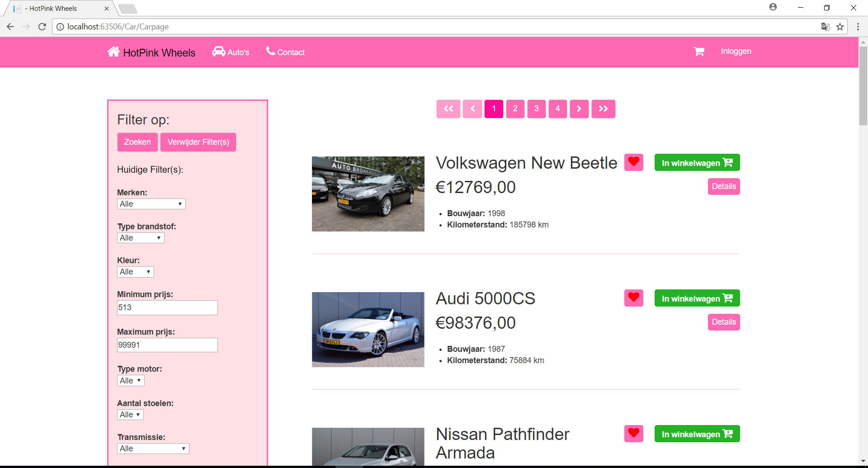The height and width of the screenshot is (468, 868).
Task: Click the site information icon in address bar
Action: click(x=60, y=27)
